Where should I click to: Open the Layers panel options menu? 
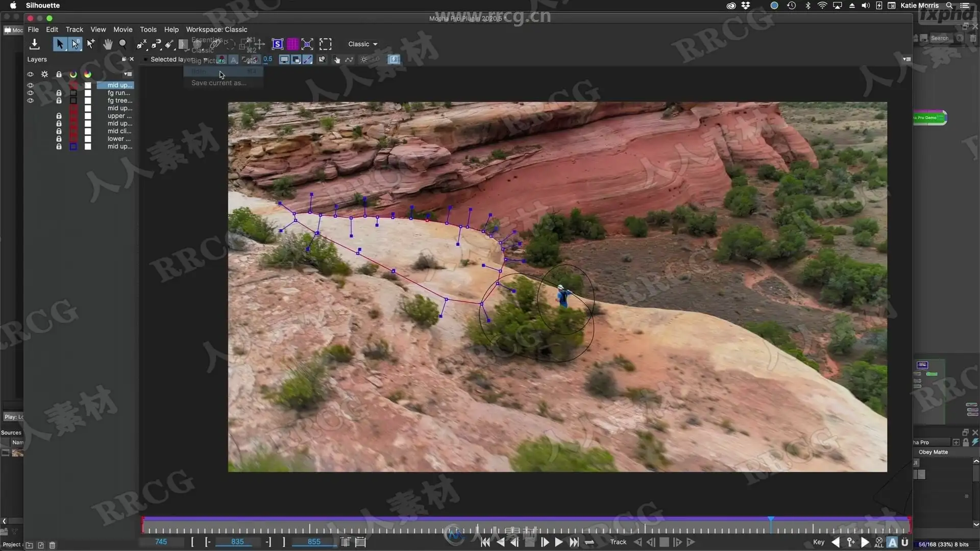(x=128, y=74)
